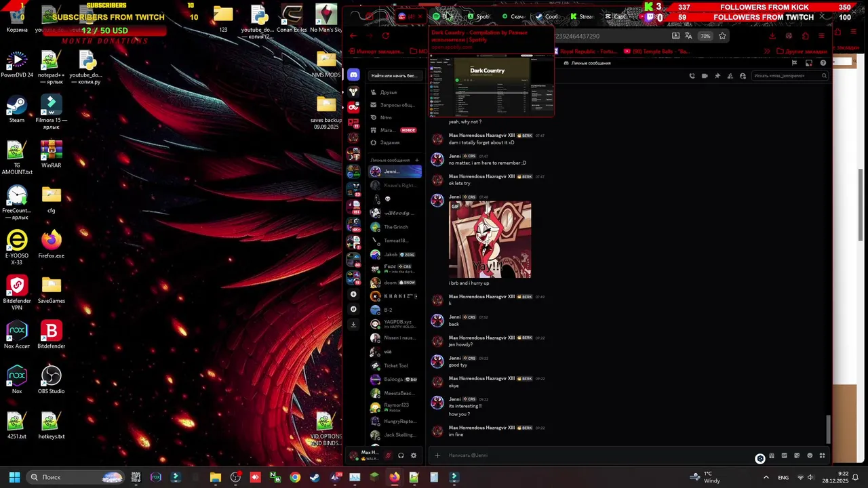
Task: Switch to Spotify browser tab
Action: click(478, 16)
